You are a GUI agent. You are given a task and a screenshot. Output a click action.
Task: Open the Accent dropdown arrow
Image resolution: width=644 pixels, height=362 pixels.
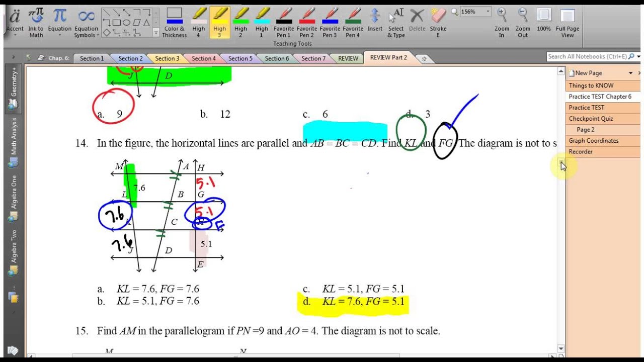click(x=15, y=36)
